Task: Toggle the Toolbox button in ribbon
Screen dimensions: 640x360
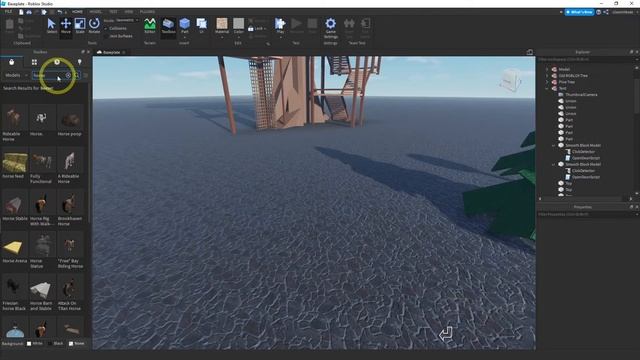Action: 168,26
